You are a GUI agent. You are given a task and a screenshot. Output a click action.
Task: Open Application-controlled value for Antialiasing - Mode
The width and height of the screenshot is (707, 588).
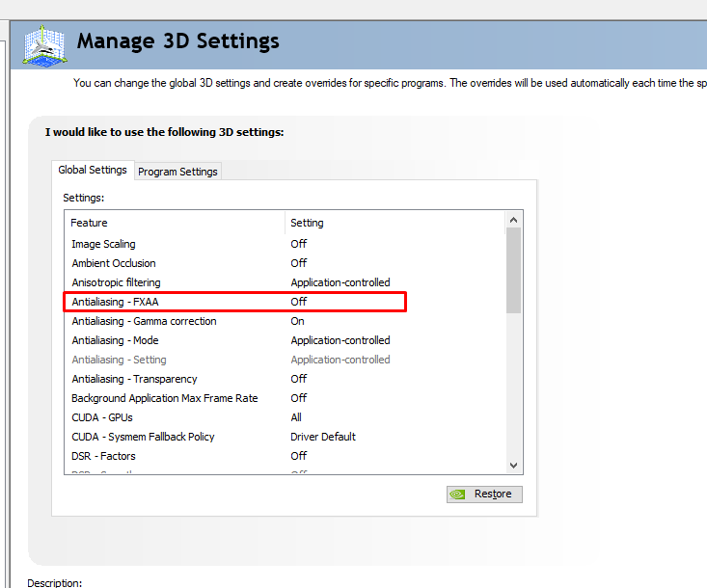coord(340,340)
